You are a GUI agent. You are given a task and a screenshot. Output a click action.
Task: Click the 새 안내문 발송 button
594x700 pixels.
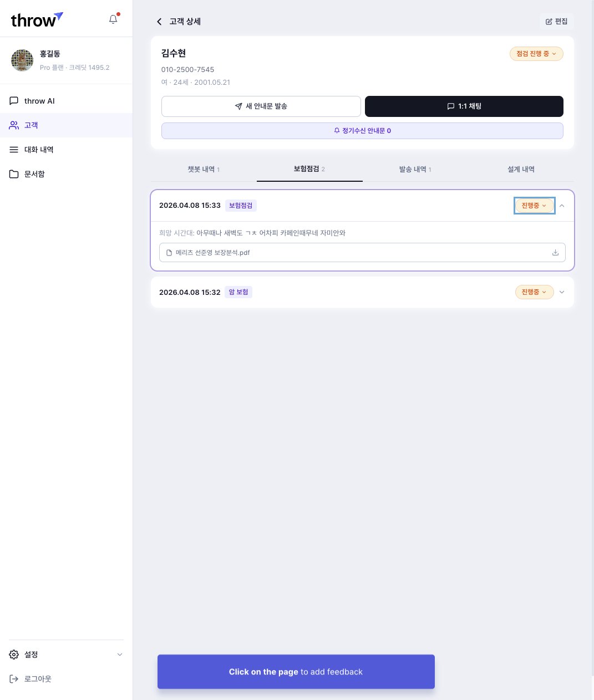(x=261, y=106)
